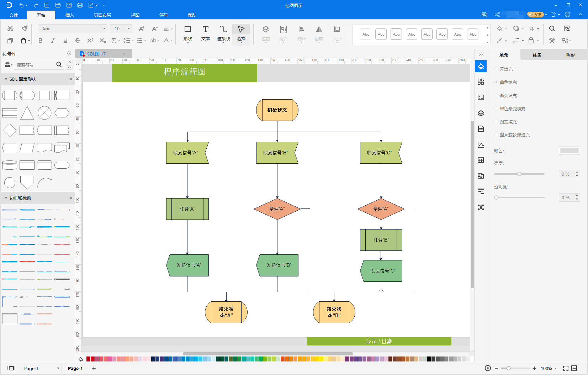The height and width of the screenshot is (375, 588).
Task: Open the chart panel icon in right sidebar
Action: point(481,144)
